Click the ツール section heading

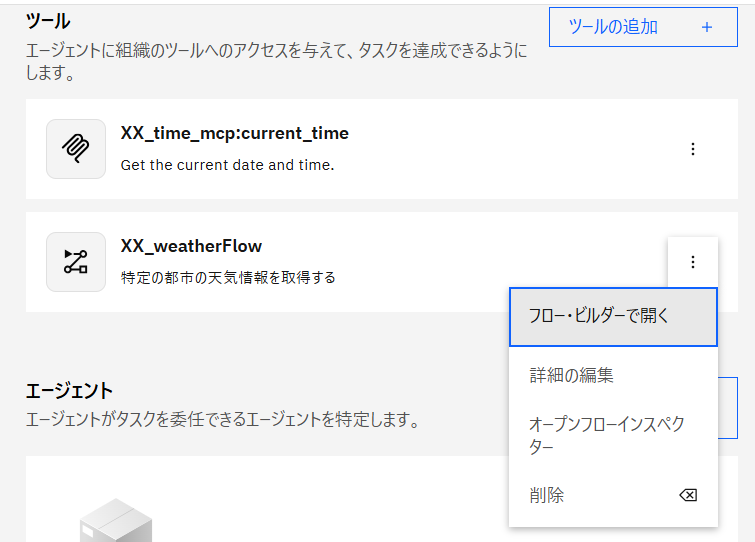(x=48, y=20)
